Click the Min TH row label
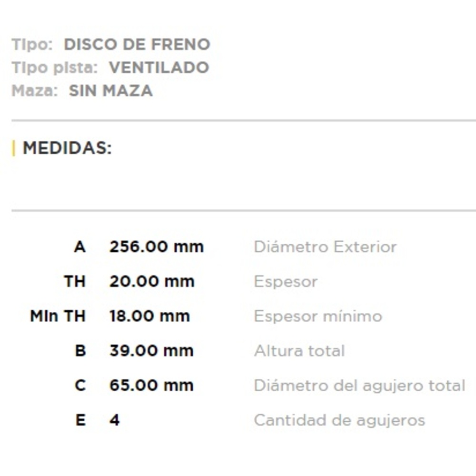476x476 pixels. [x=58, y=316]
